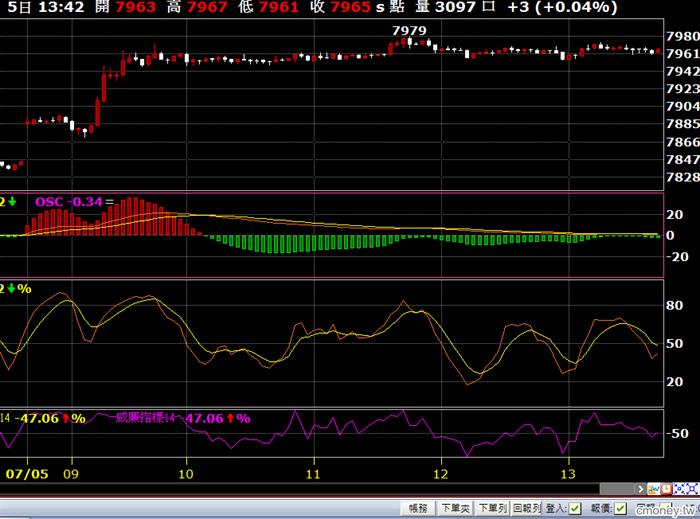Open the 下單夾 panel button
The image size is (700, 519).
[455, 508]
